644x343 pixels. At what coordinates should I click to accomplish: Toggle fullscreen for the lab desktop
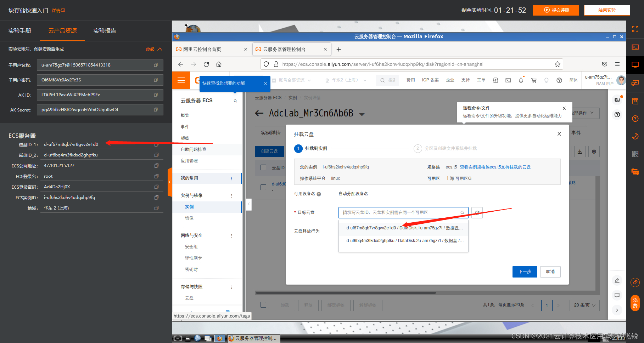coord(635,29)
